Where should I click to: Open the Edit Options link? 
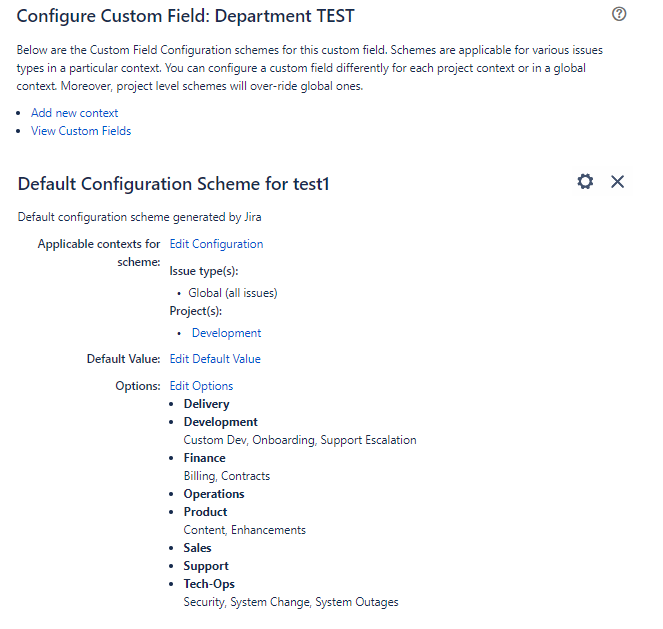(x=201, y=386)
